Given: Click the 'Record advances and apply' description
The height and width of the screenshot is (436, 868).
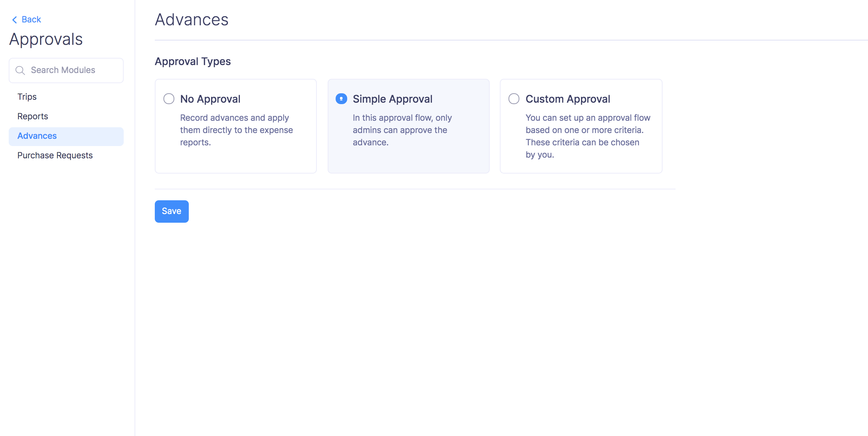Looking at the screenshot, I should pyautogui.click(x=236, y=130).
